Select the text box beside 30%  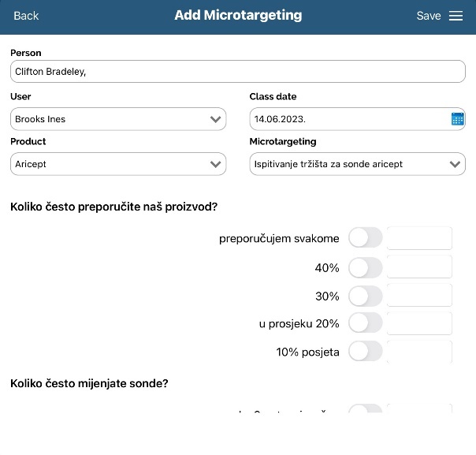419,296
